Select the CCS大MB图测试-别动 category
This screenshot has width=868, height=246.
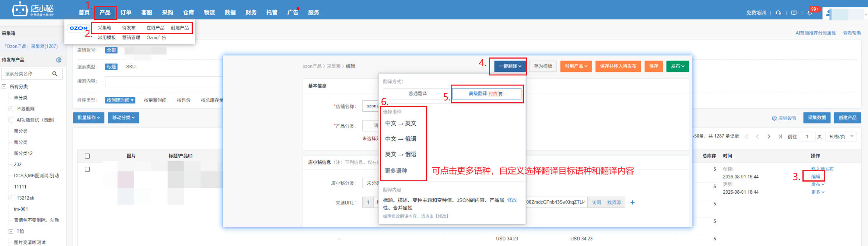coord(36,176)
